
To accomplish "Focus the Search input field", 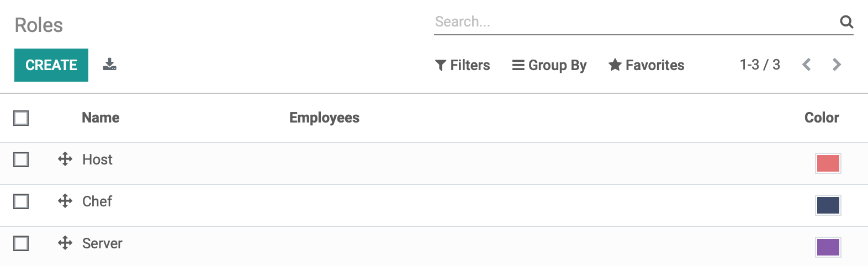I will pyautogui.click(x=635, y=22).
